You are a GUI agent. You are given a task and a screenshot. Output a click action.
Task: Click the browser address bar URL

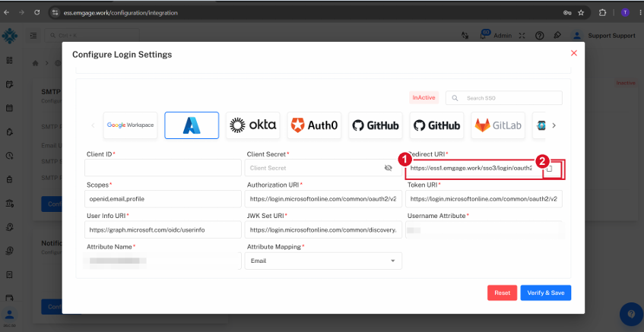pos(121,13)
